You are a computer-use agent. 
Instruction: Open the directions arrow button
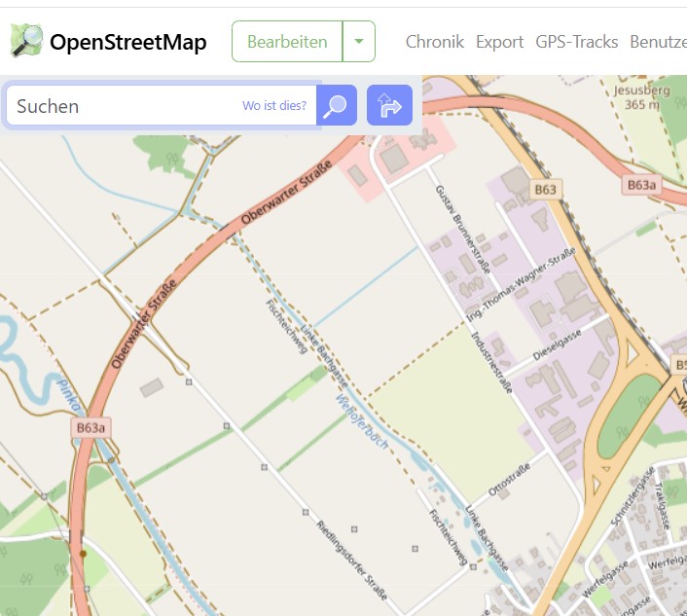click(389, 105)
